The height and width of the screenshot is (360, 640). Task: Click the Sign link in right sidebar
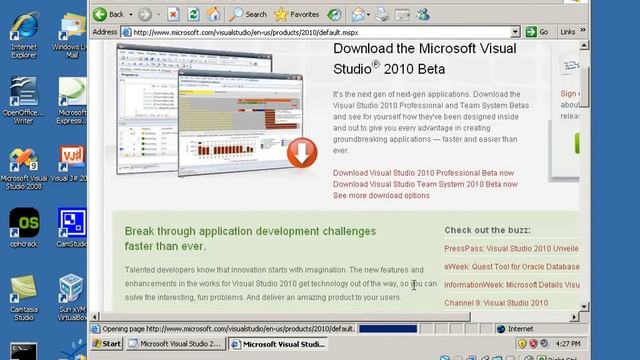click(570, 93)
